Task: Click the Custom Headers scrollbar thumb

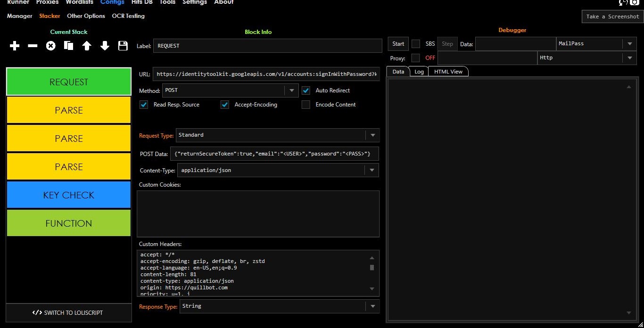Action: pos(372,268)
